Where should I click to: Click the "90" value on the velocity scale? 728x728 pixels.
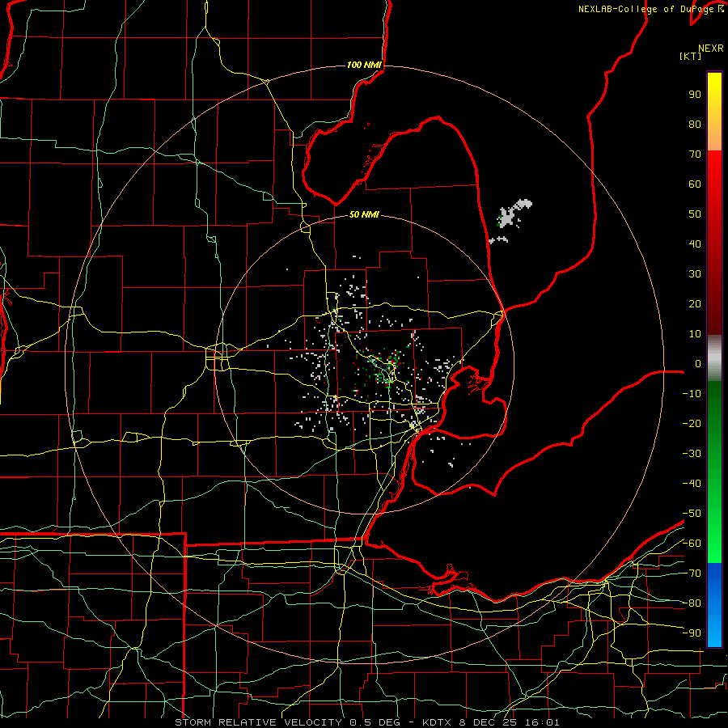[x=695, y=95]
